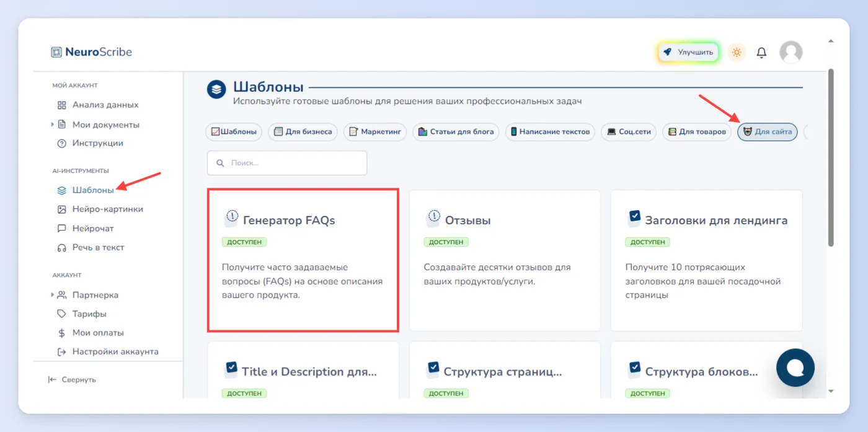Open Title и Description template card
Screen dimensions: 868x432
point(303,370)
